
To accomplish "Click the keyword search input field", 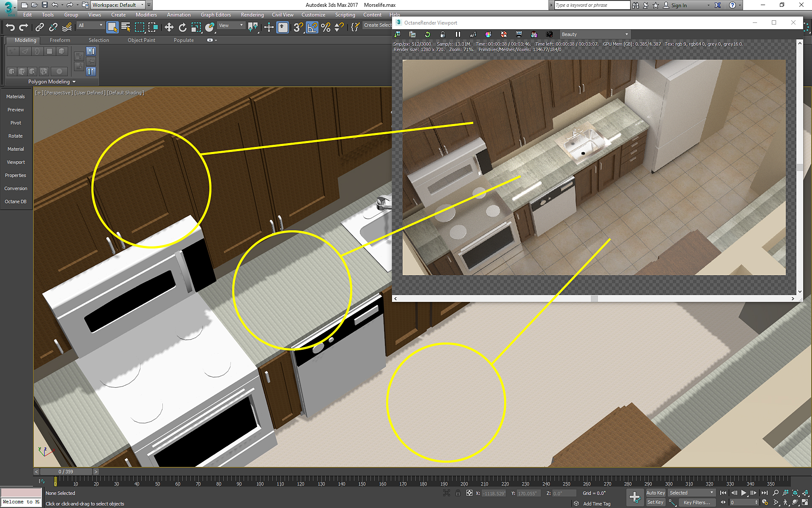I will coord(591,5).
